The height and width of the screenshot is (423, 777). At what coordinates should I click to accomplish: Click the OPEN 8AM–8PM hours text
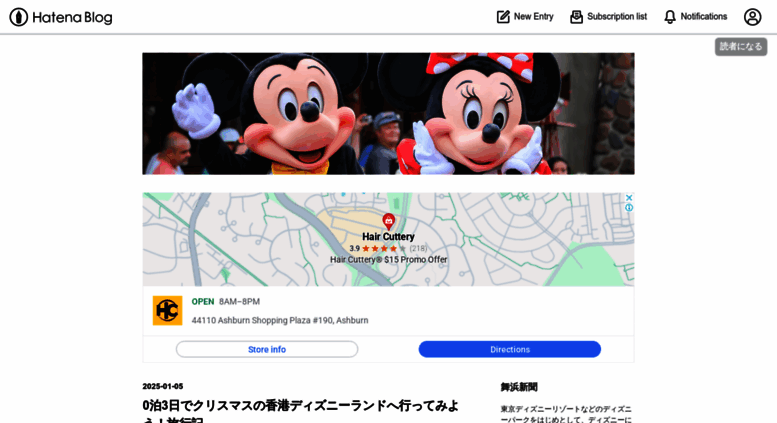point(225,302)
